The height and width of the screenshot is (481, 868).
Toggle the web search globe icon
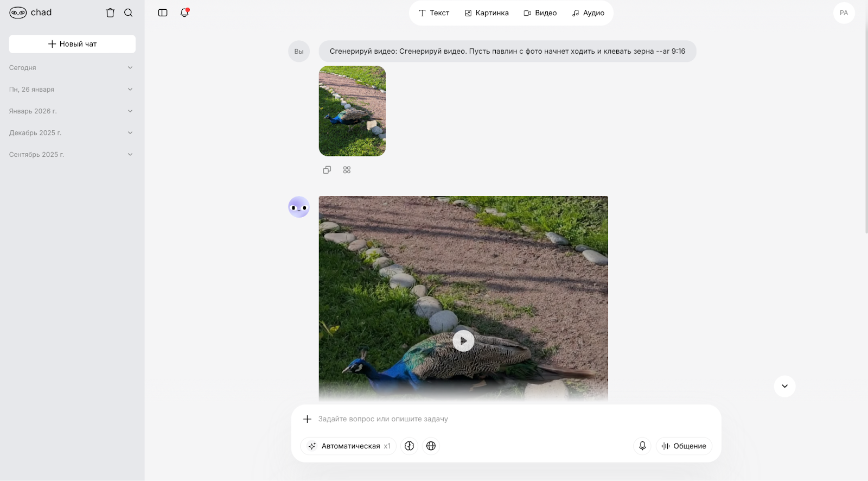point(431,446)
